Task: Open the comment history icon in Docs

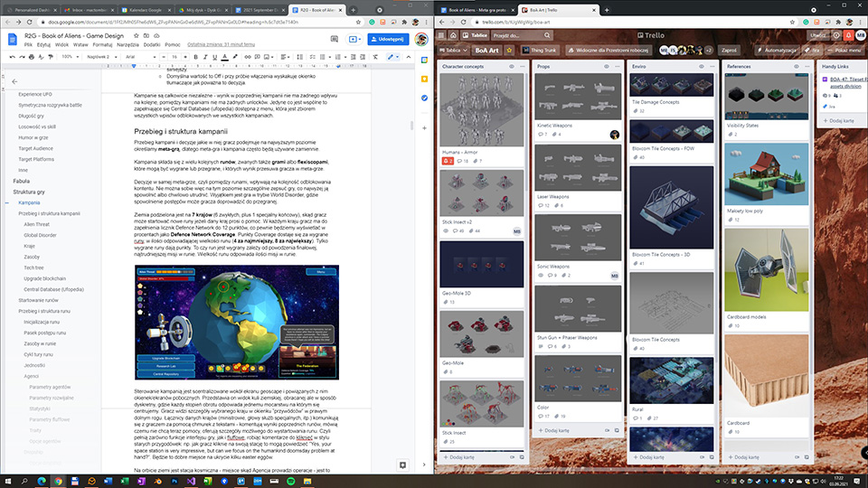Action: [335, 39]
